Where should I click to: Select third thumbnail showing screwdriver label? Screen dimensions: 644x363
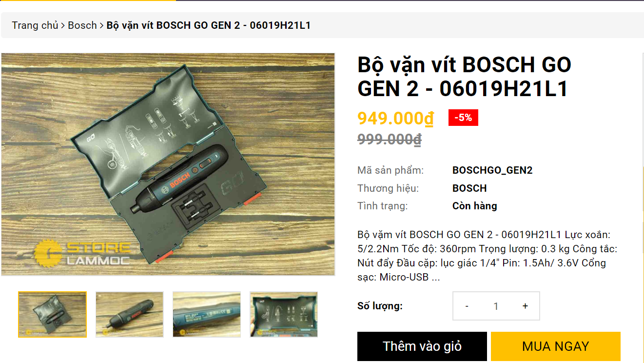pos(207,314)
